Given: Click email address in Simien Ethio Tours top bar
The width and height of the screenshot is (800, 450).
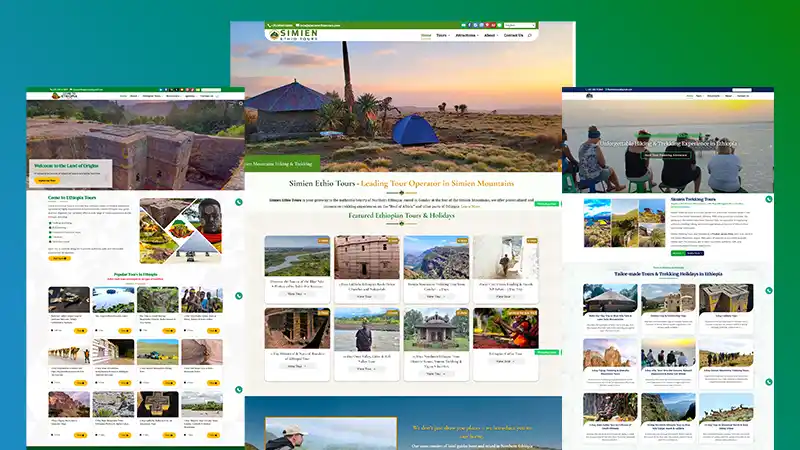Looking at the screenshot, I should pyautogui.click(x=319, y=25).
